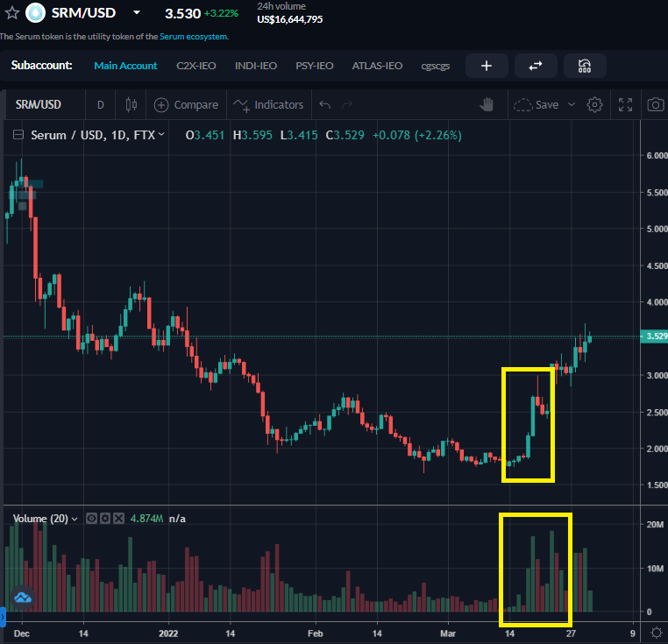Redo the chart action
The height and width of the screenshot is (644, 668).
pyautogui.click(x=347, y=104)
